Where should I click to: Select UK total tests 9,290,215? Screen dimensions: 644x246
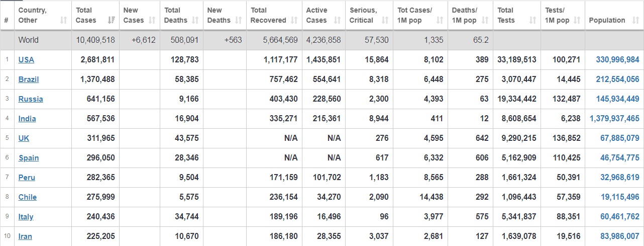click(519, 138)
